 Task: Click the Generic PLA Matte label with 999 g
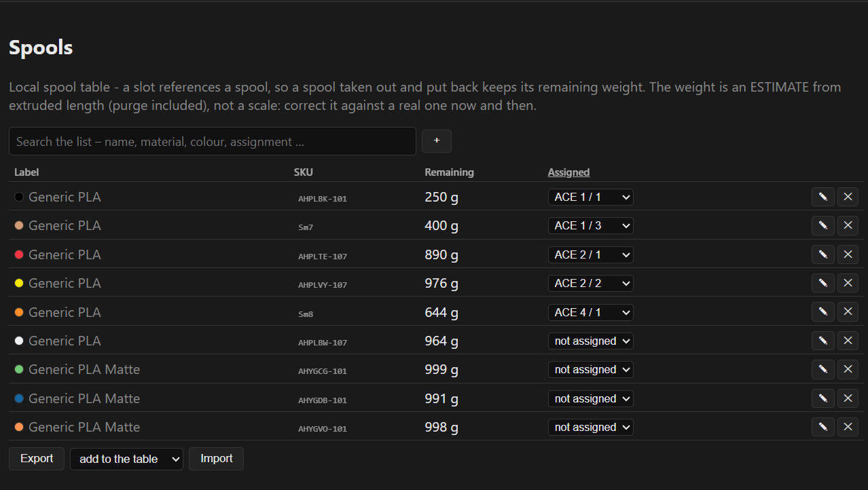click(x=84, y=369)
